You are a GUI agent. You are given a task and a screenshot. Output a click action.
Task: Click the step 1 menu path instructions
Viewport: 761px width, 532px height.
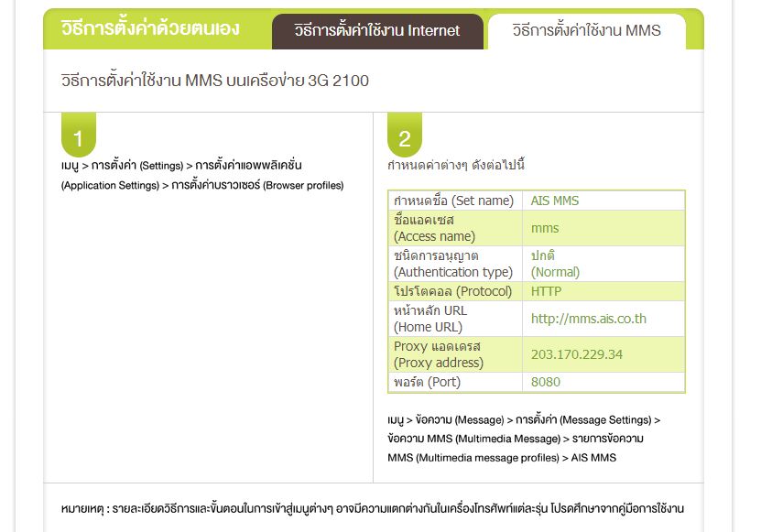pos(202,175)
